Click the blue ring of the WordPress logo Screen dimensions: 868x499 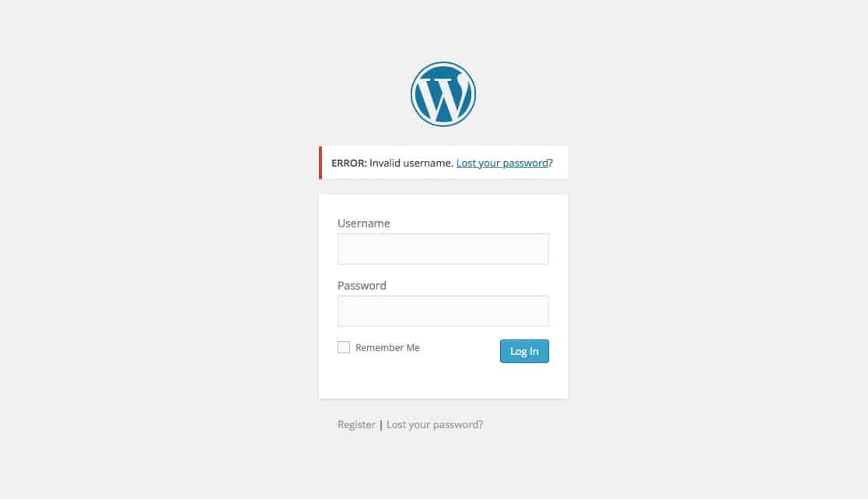443,63
